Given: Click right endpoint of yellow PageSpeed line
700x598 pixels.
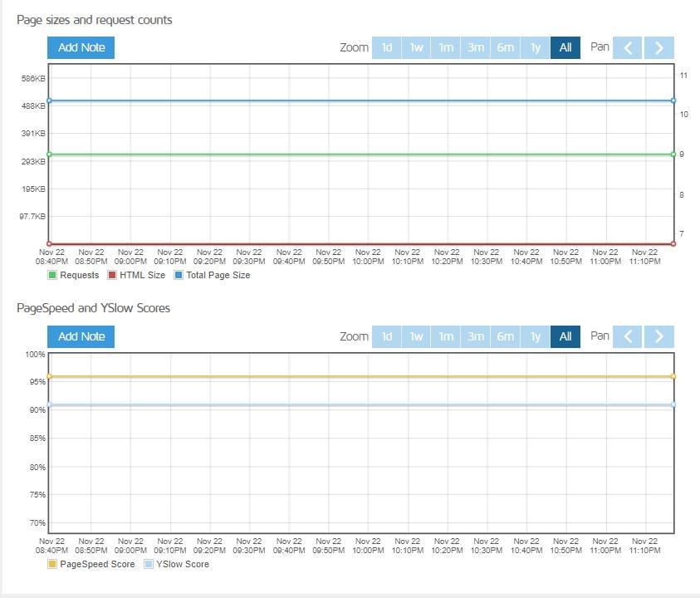Looking at the screenshot, I should pos(673,376).
